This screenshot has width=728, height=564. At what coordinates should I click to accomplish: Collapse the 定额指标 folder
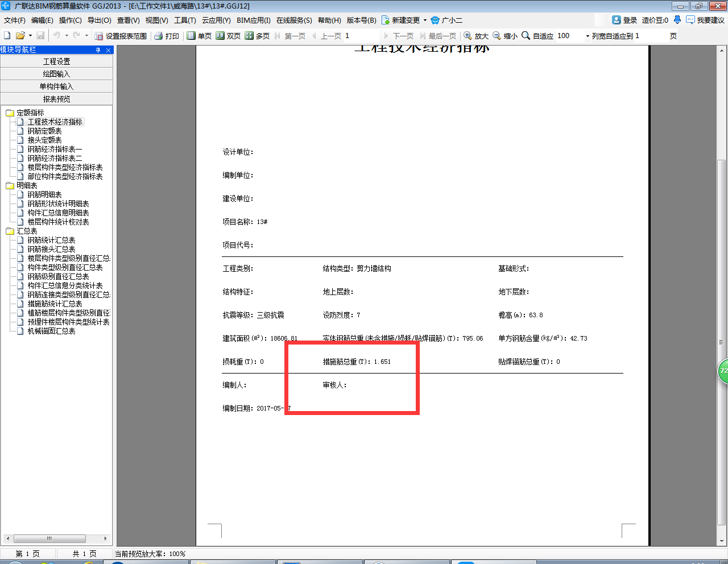[10, 113]
